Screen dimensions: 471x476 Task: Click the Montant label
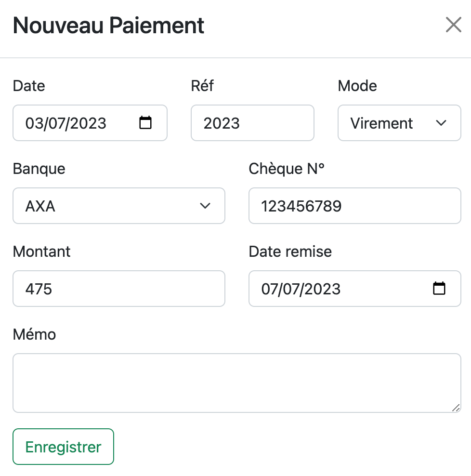pyautogui.click(x=41, y=251)
